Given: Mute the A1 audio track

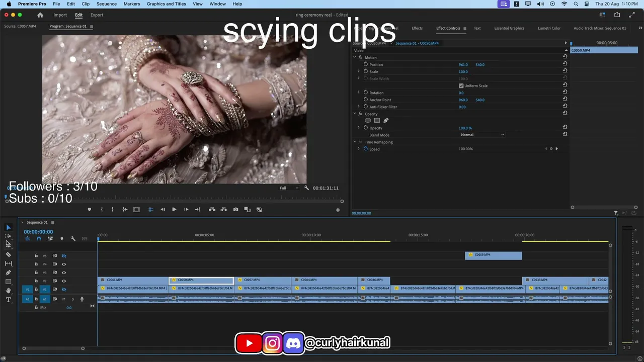Looking at the screenshot, I should pyautogui.click(x=63, y=299).
